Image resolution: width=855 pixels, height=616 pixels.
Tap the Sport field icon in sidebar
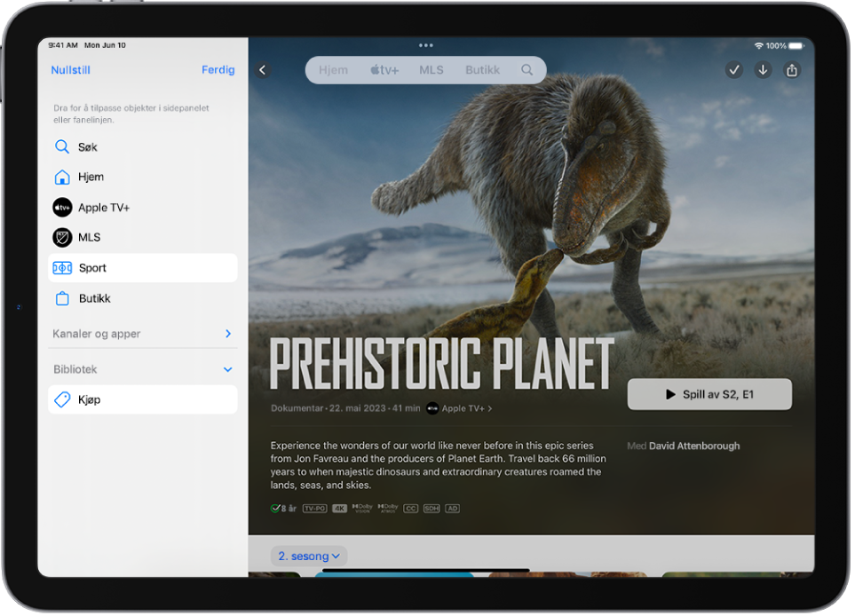click(62, 268)
